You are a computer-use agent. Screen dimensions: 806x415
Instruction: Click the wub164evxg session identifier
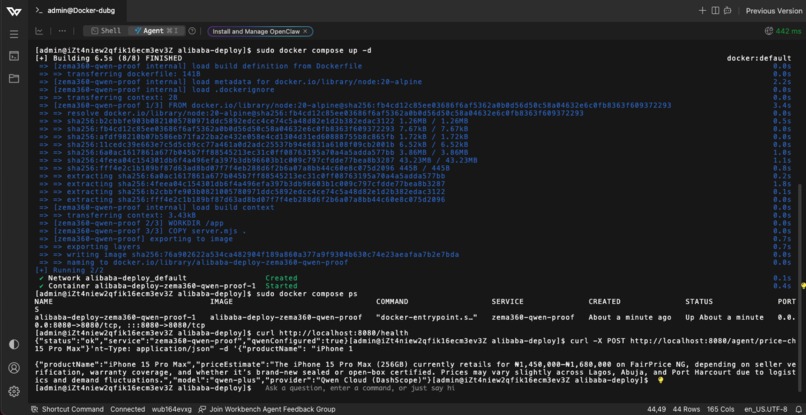[171, 409]
